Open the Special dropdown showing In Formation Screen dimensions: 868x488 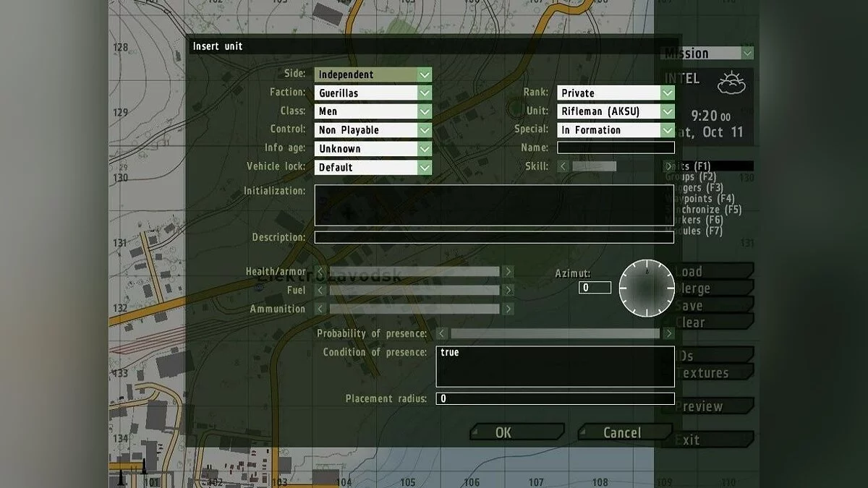click(x=616, y=130)
